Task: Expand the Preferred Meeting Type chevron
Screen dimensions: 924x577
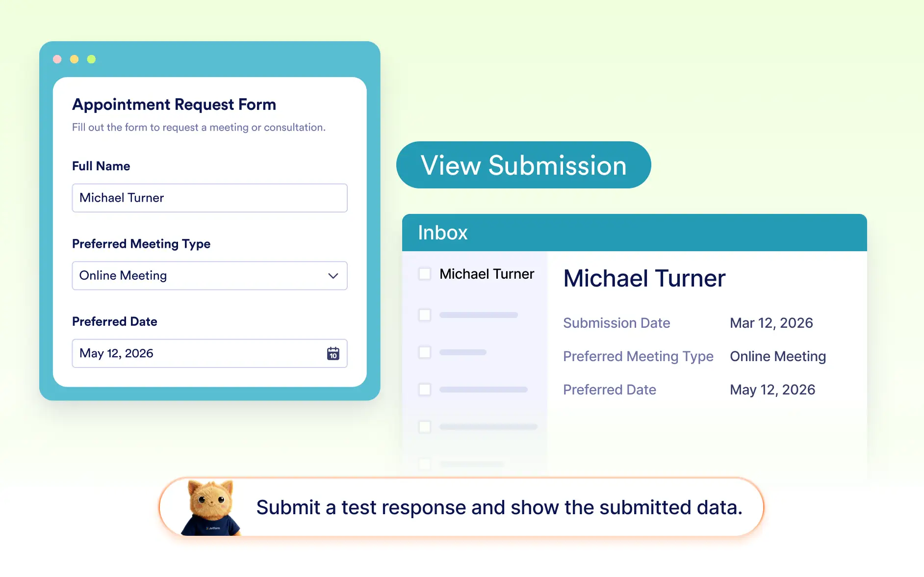Action: 333,276
